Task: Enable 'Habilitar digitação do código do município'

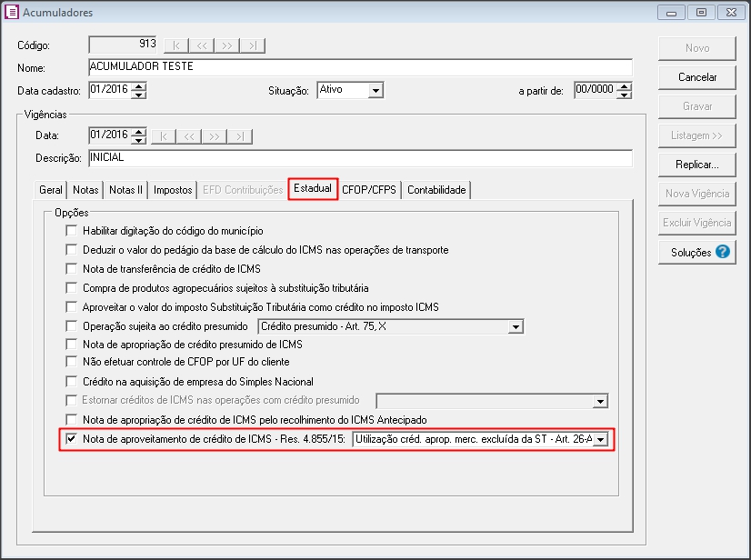Action: click(72, 232)
